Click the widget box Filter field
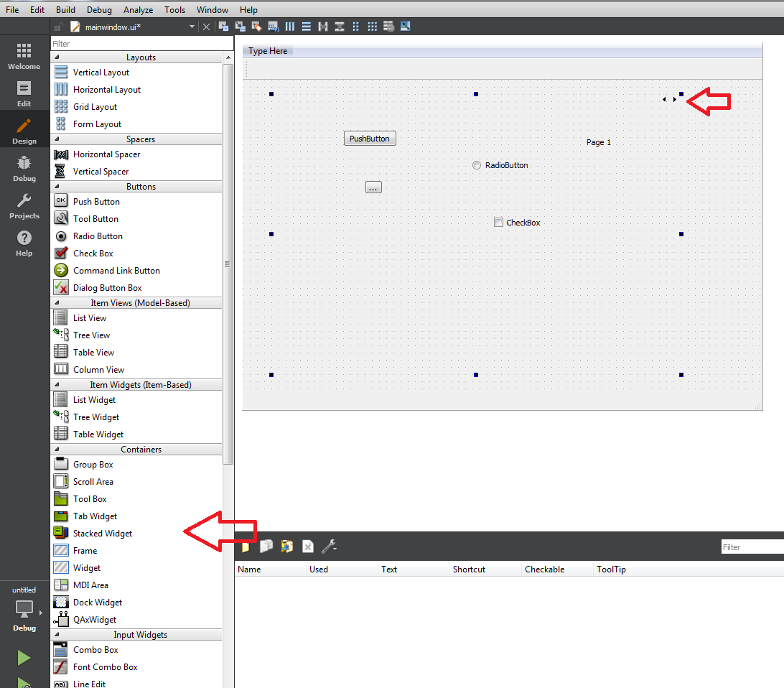 [x=136, y=44]
